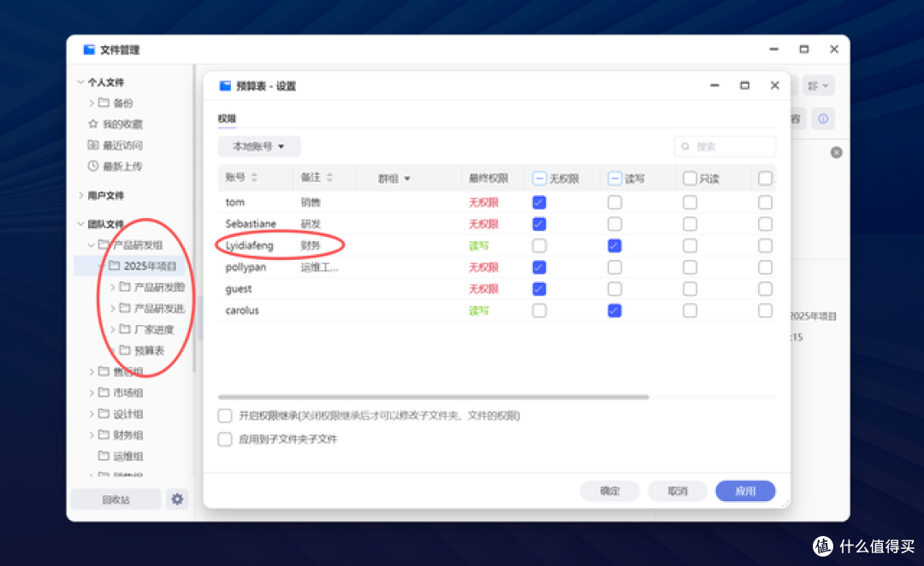Click the 最终权限 column header
924x566 pixels.
tap(488, 179)
